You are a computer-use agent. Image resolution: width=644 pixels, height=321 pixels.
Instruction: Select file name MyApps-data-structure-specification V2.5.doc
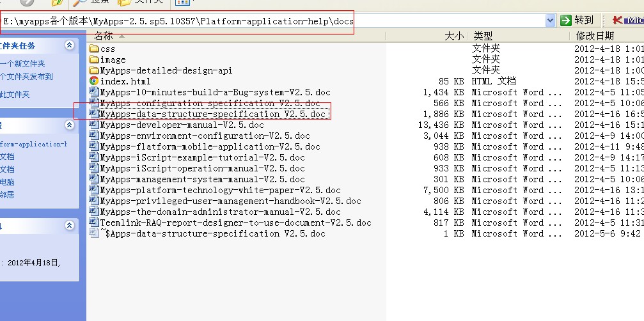click(213, 114)
